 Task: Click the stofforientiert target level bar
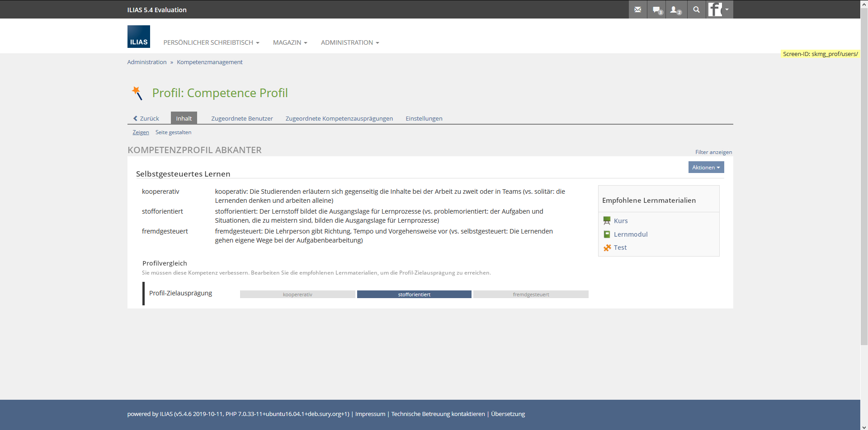click(x=414, y=294)
